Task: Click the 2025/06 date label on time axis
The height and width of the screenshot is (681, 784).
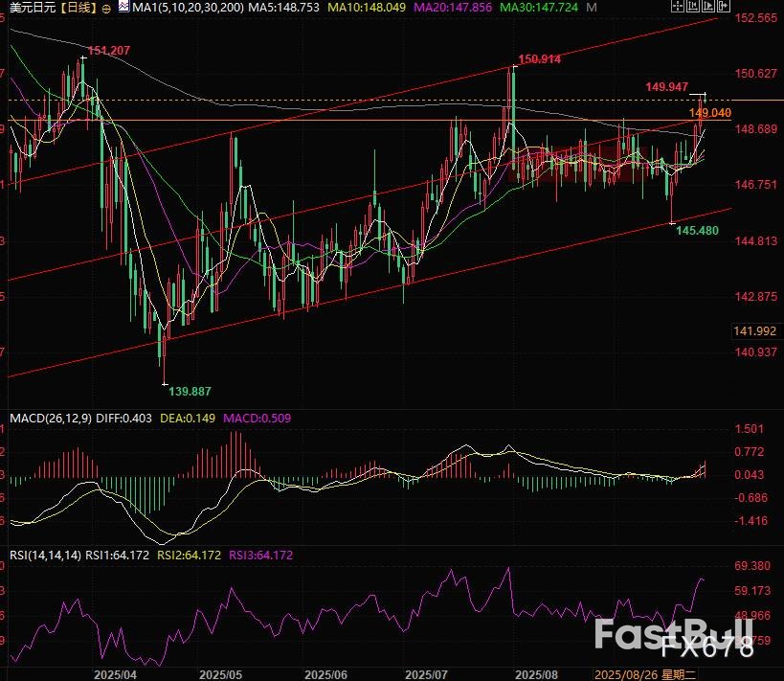Action: pyautogui.click(x=324, y=674)
